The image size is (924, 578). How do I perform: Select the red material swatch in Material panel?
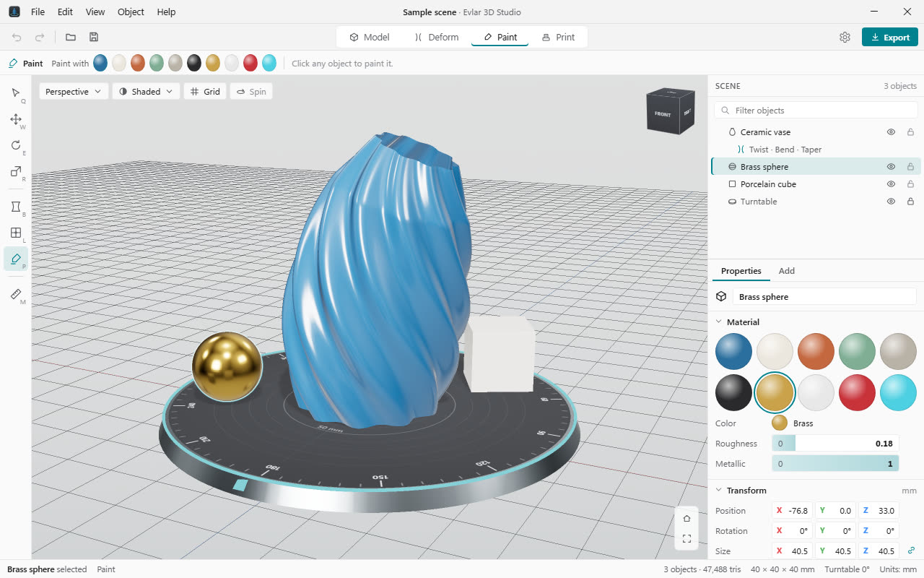point(857,392)
